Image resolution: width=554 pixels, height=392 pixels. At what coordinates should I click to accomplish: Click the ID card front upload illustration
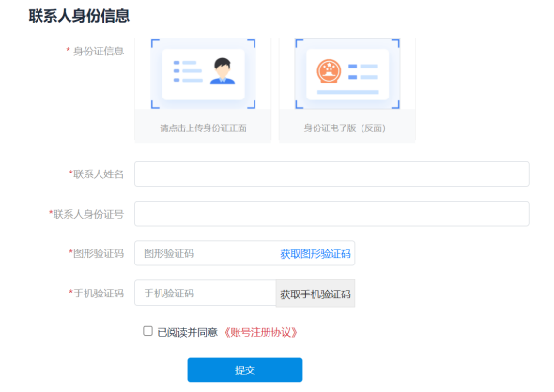click(203, 74)
